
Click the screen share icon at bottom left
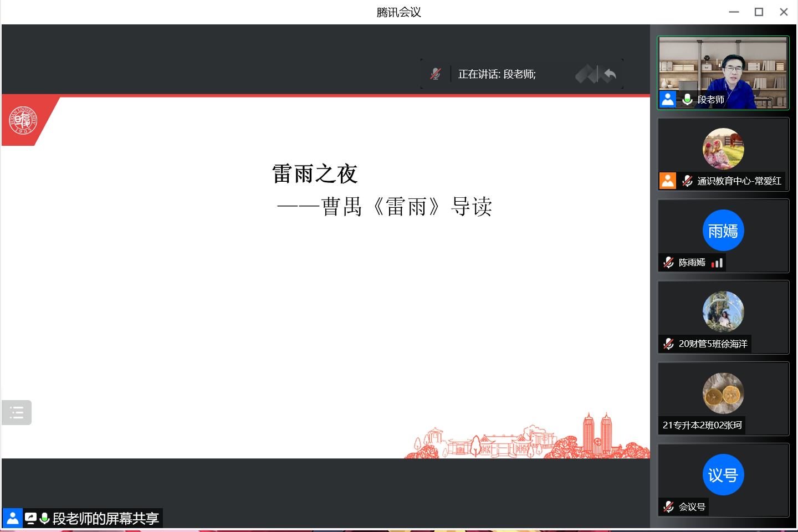(x=30, y=518)
